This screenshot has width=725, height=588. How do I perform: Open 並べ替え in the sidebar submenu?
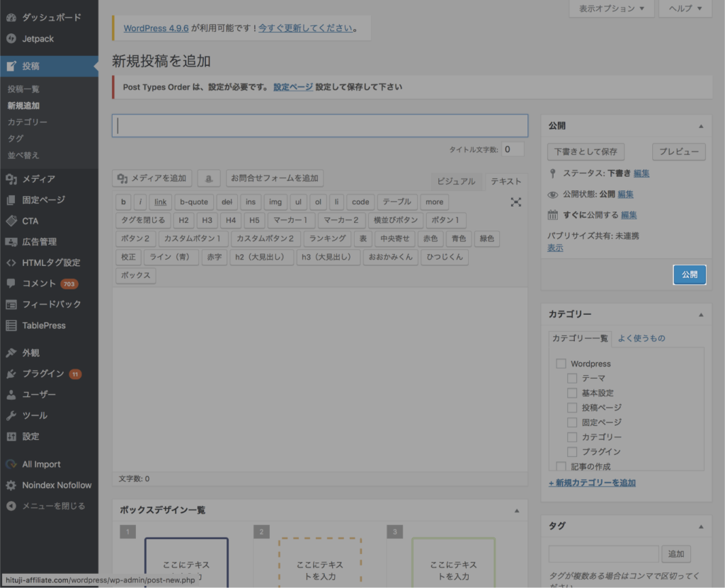coord(23,156)
